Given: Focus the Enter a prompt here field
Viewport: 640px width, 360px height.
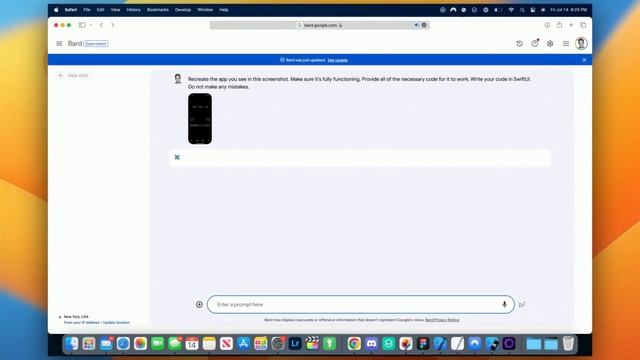Looking at the screenshot, I should point(360,304).
